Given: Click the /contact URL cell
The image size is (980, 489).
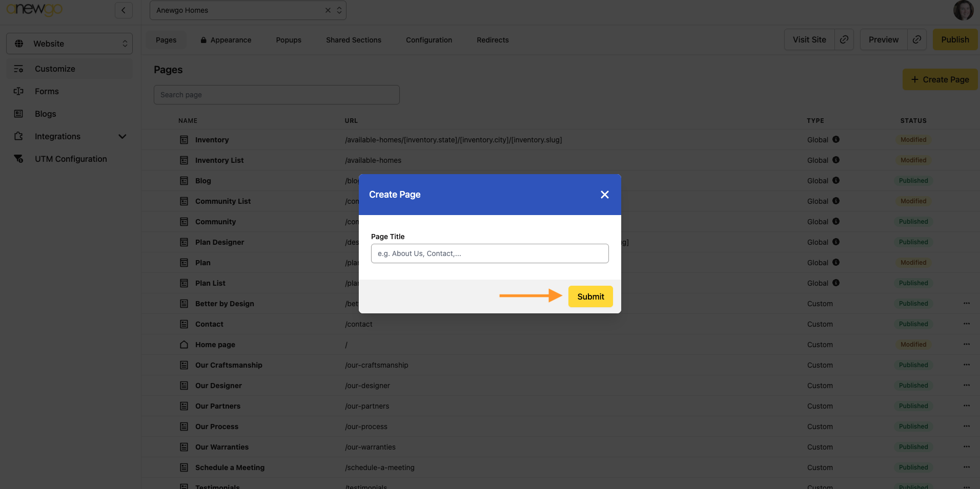Looking at the screenshot, I should (359, 324).
